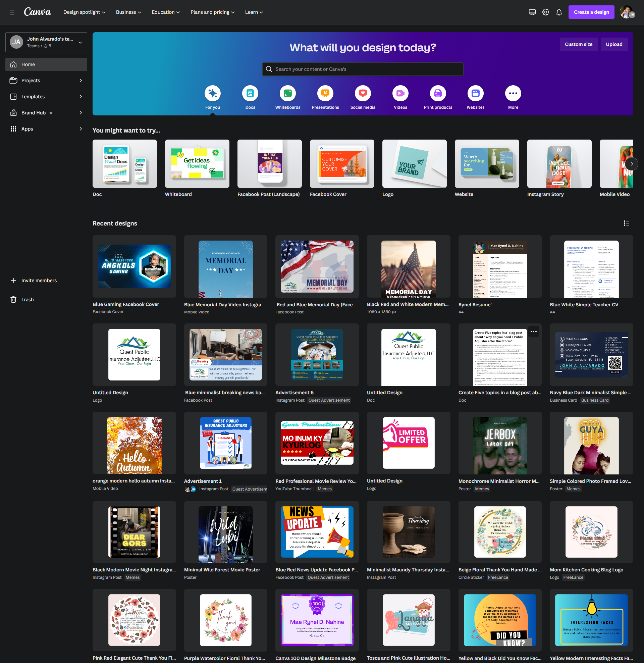Expand the Projects sidebar section
The width and height of the screenshot is (644, 663).
(80, 81)
